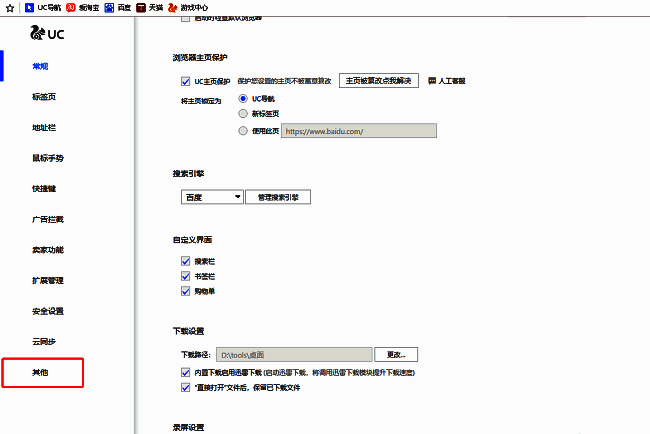The height and width of the screenshot is (434, 650).
Task: Select UC导航 homepage radio option
Action: click(x=243, y=99)
